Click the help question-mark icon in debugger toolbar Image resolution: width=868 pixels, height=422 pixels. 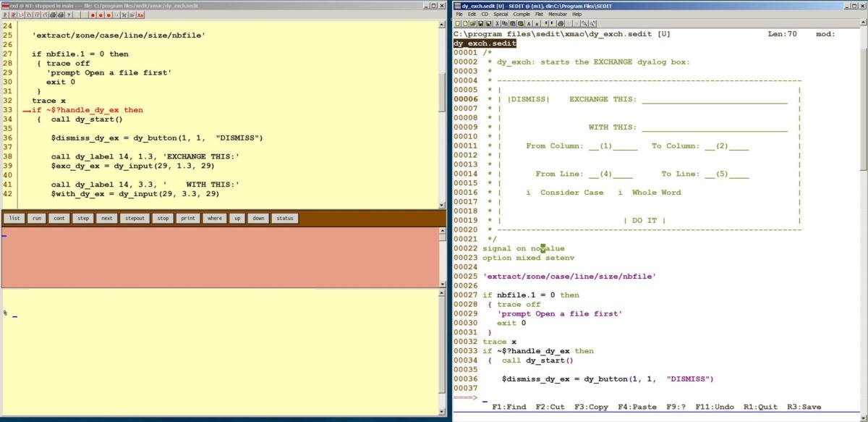coord(69,15)
